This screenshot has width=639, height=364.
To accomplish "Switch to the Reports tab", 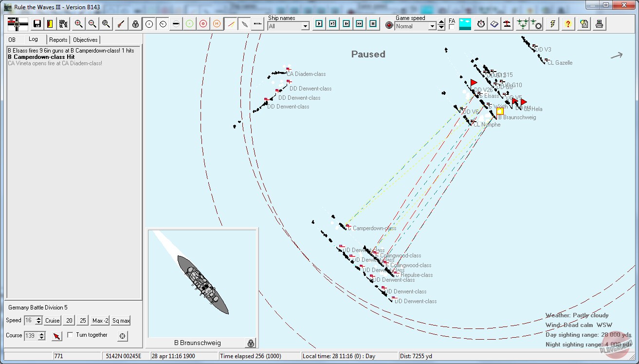I will point(58,40).
